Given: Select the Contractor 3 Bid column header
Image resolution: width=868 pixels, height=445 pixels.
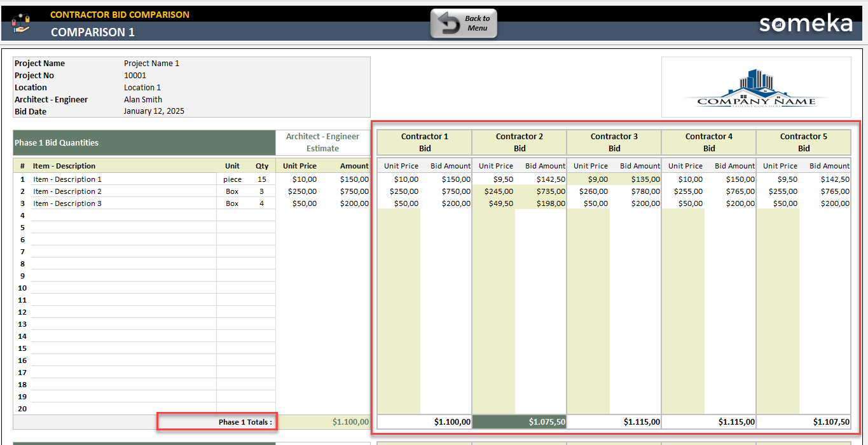Looking at the screenshot, I should [614, 141].
